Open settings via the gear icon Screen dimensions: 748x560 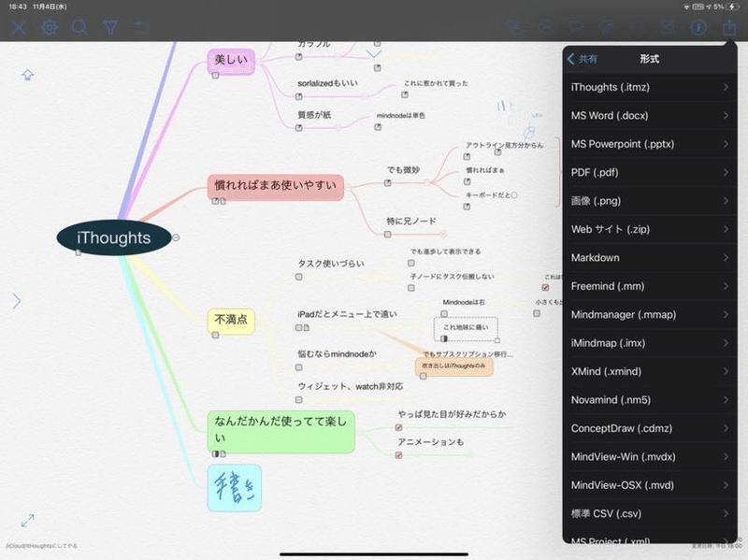(50, 27)
